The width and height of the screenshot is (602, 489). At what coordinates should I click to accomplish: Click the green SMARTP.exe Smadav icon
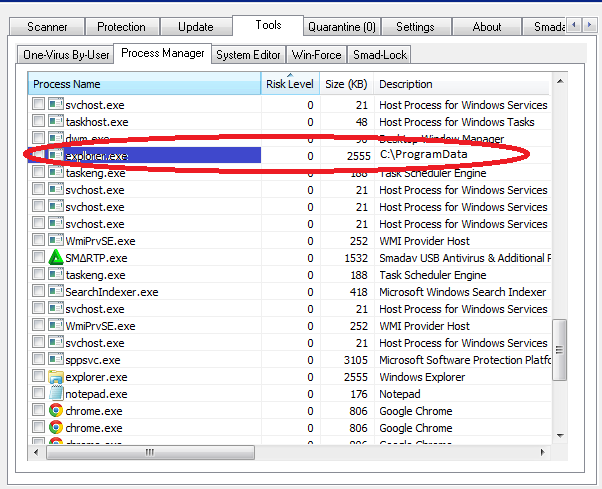(x=56, y=258)
